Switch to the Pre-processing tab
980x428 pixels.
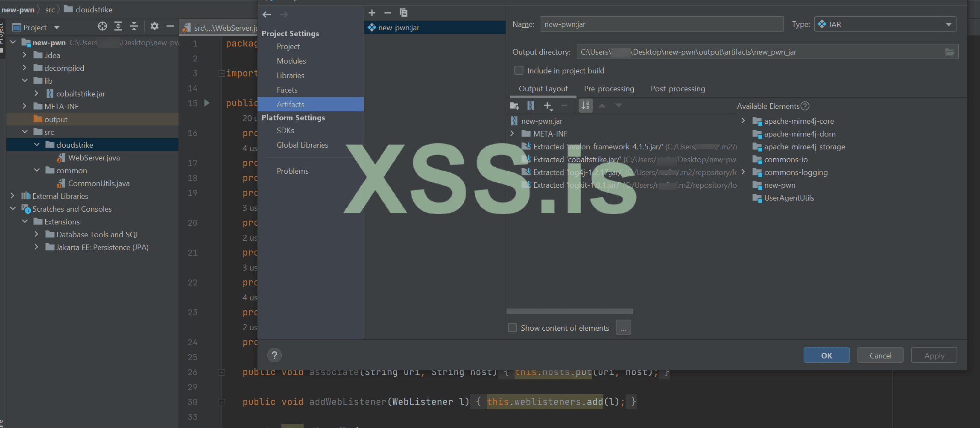pos(609,89)
